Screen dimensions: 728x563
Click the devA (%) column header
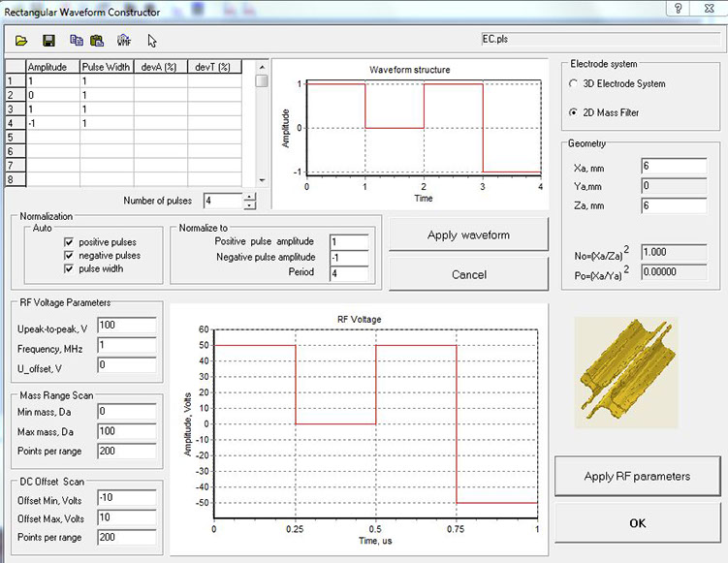pos(159,67)
